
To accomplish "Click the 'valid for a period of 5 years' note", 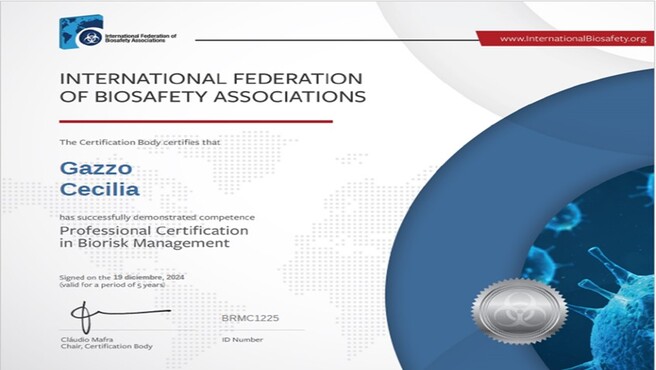I will click(x=112, y=285).
